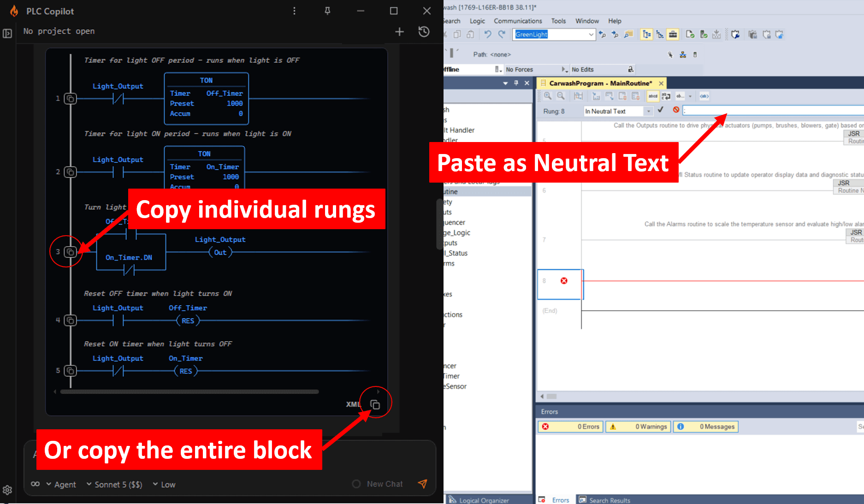
Task: Toggle the New Chat radio option
Action: pos(356,484)
